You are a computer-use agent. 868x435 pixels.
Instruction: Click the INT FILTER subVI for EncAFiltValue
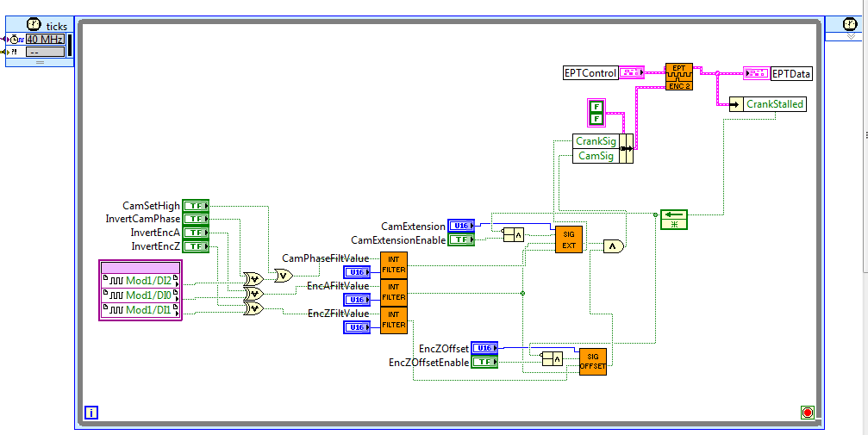pyautogui.click(x=394, y=293)
